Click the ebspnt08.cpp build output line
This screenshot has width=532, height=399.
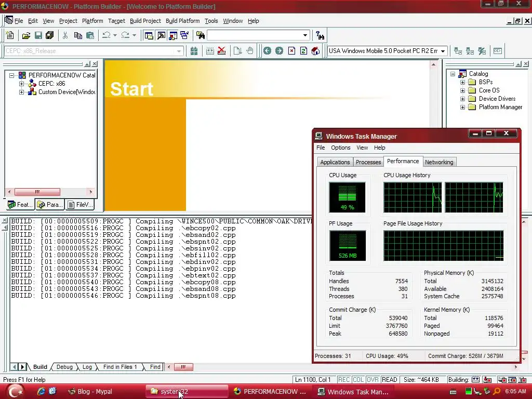point(124,296)
